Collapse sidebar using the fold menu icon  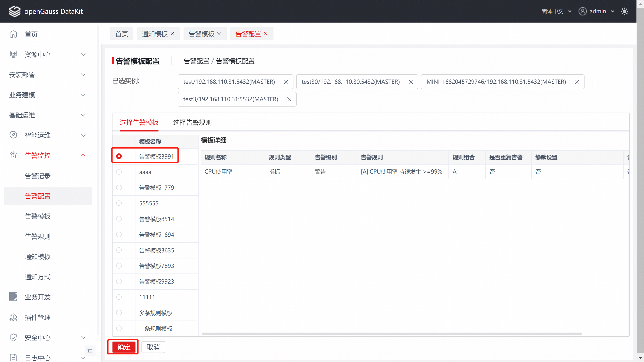[90, 351]
